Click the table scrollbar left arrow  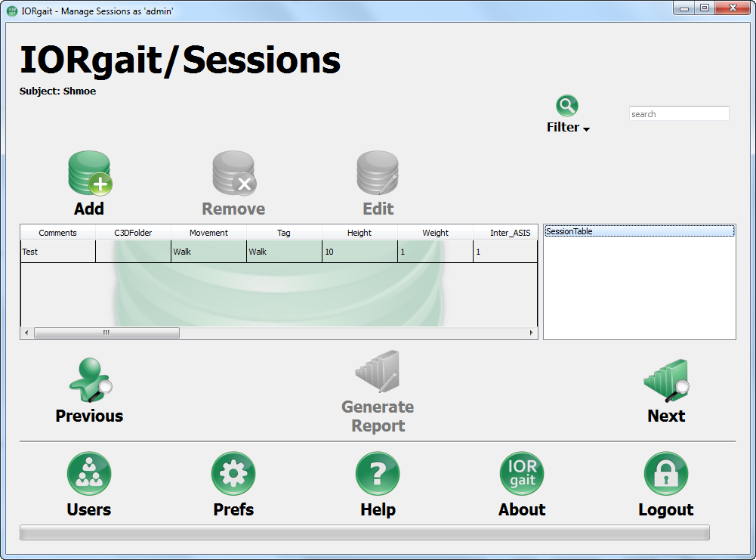[x=26, y=333]
